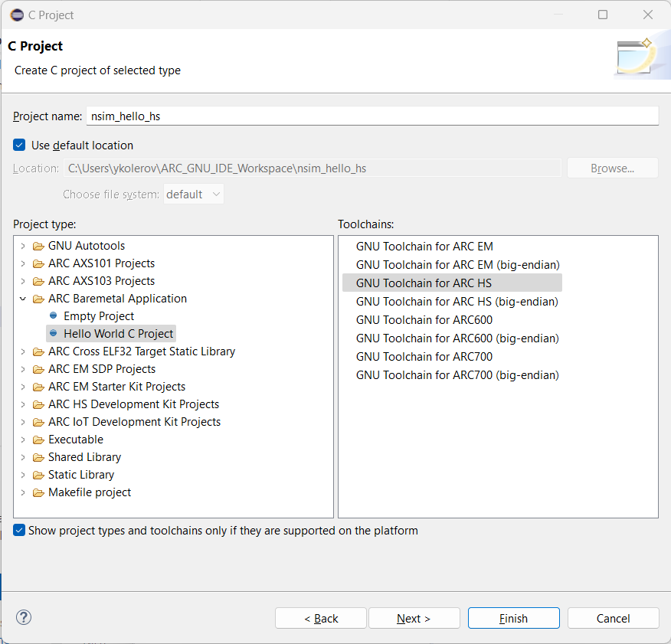Screen dimensions: 671x644
Task: Collapse the ARC Baremetal Application node
Action: click(22, 299)
